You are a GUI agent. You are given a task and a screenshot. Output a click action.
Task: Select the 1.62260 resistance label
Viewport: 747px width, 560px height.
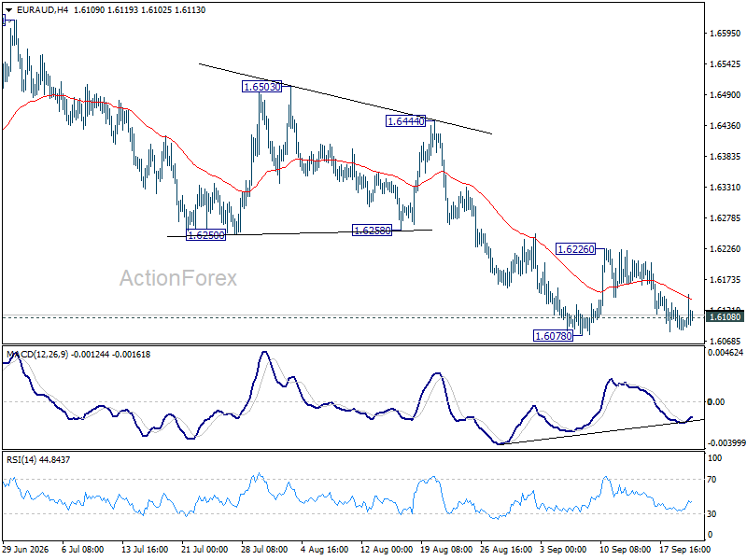point(575,249)
